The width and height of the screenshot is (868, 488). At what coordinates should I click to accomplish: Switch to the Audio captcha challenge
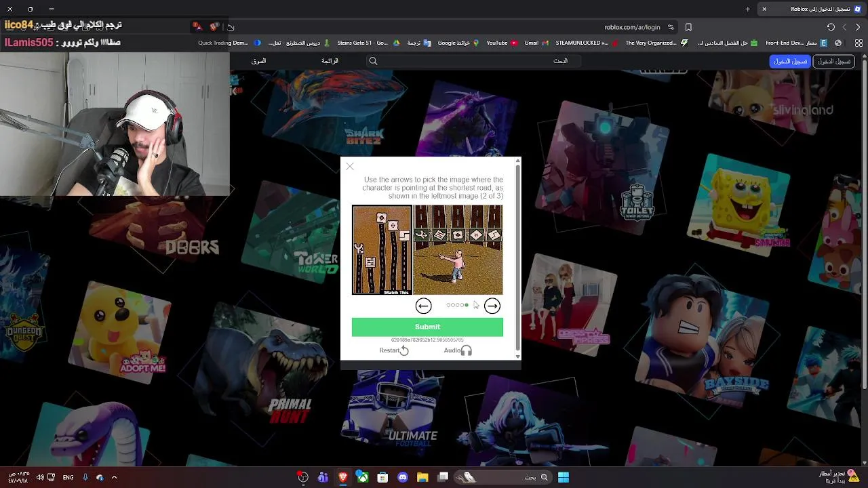[458, 350]
